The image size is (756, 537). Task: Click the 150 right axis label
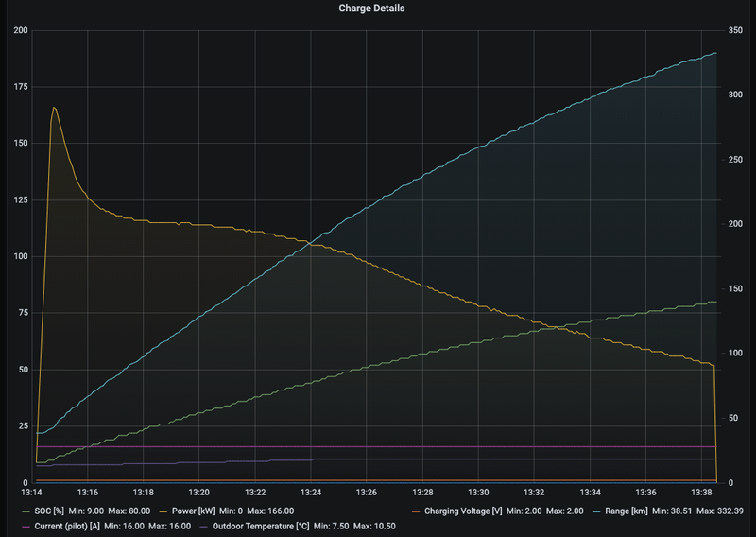tap(735, 288)
